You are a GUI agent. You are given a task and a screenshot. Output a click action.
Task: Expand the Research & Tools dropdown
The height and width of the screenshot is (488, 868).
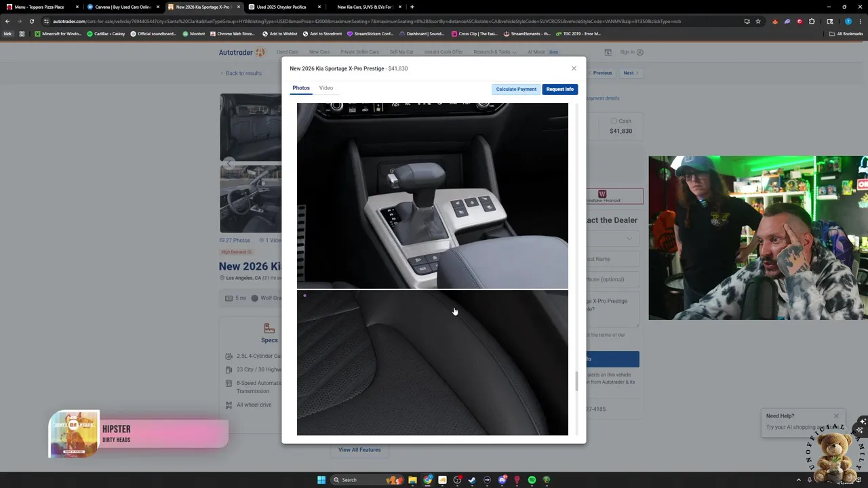pos(495,52)
